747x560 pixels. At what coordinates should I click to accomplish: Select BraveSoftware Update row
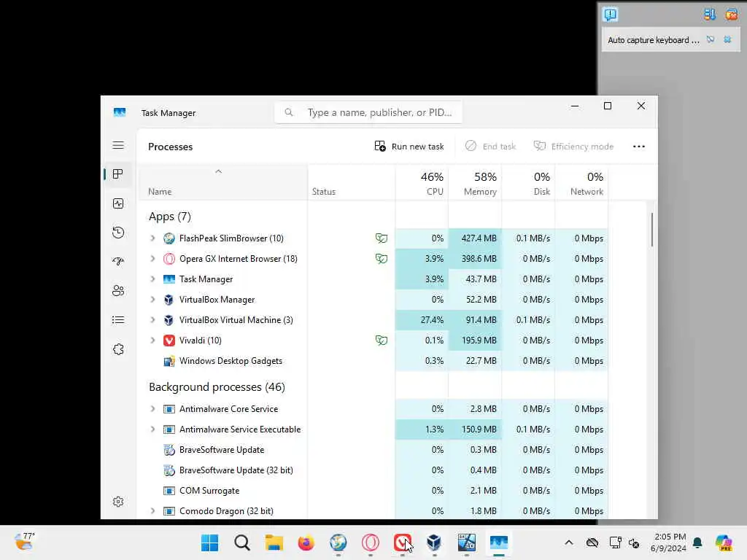(x=373, y=449)
